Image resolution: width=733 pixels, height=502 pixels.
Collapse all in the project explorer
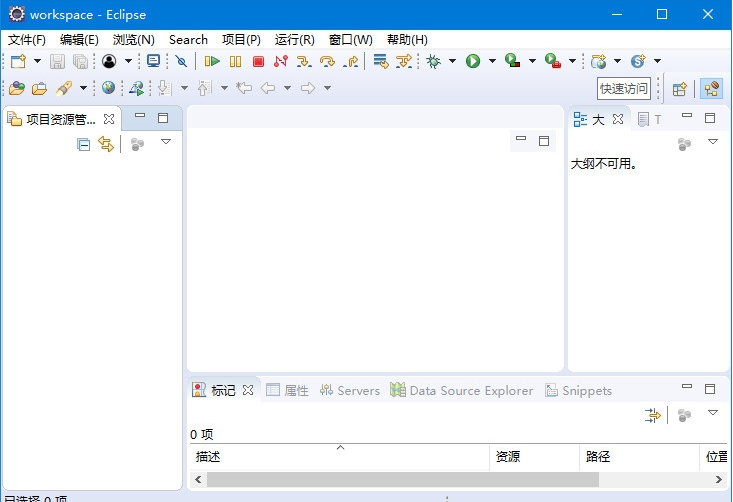83,144
